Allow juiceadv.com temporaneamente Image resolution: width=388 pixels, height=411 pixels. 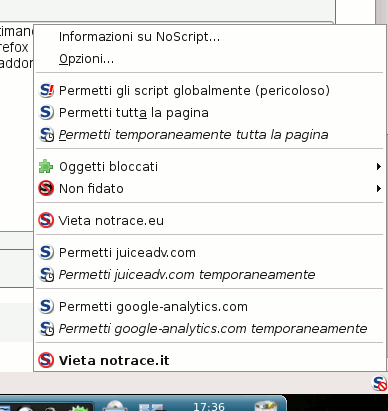point(209,275)
